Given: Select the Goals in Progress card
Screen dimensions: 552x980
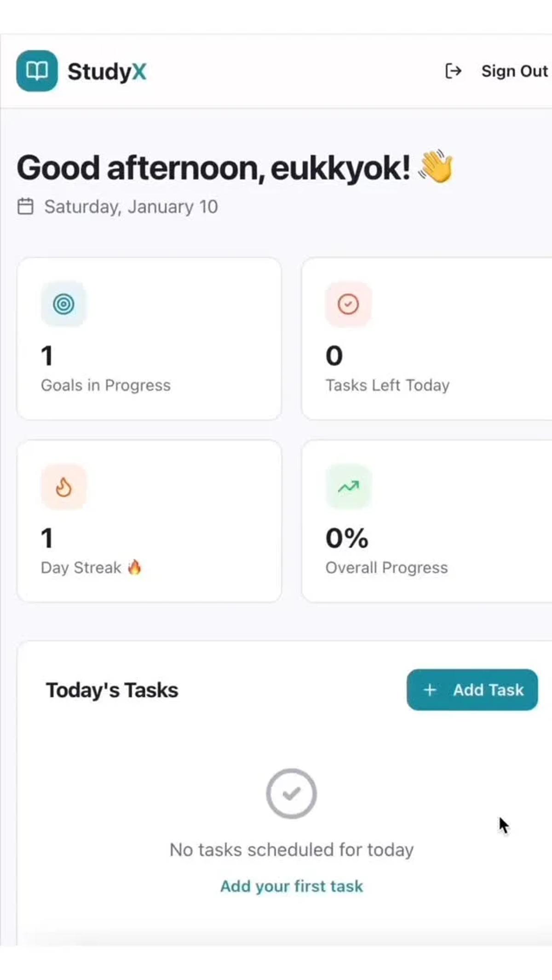Looking at the screenshot, I should click(x=149, y=338).
